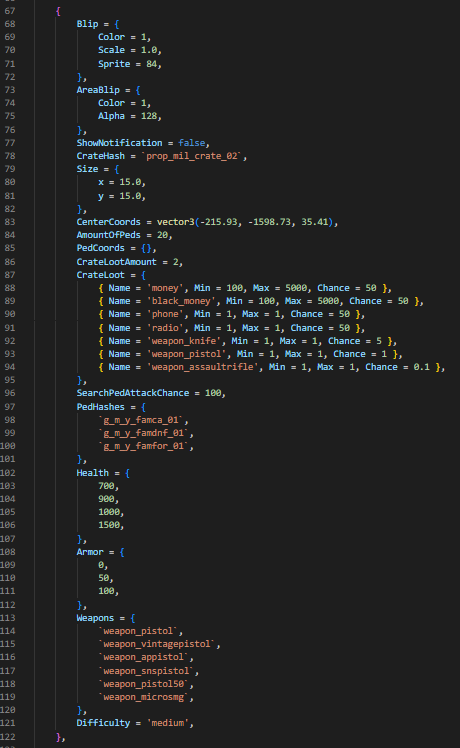
Task: Click the 'weapon_assaultrifle' string
Action: [x=202, y=367]
